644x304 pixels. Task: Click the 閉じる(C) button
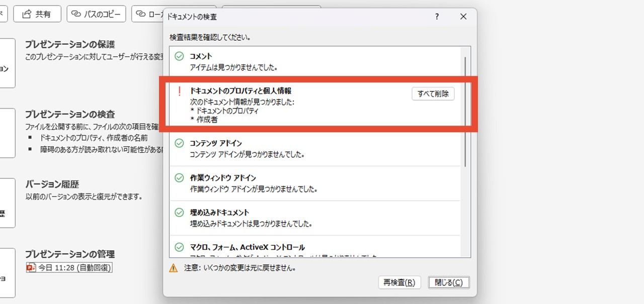tap(449, 282)
